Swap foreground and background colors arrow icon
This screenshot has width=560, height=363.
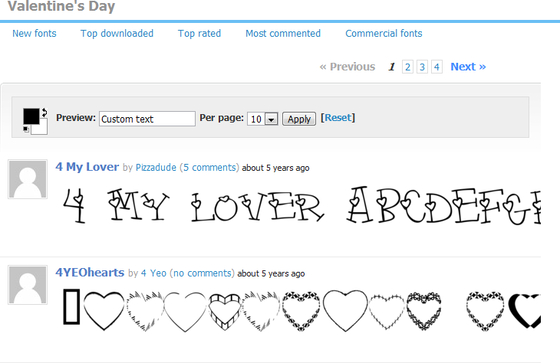point(44,113)
